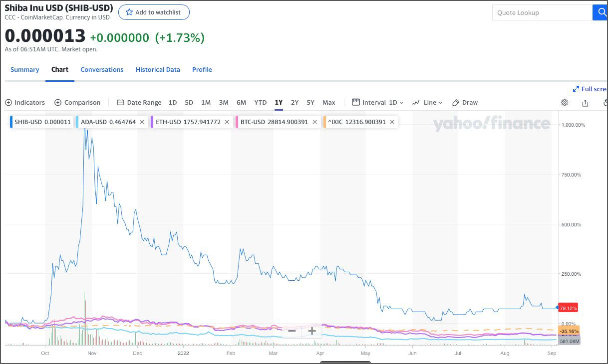Select the 5Y time range
The width and height of the screenshot is (608, 364).
click(310, 102)
